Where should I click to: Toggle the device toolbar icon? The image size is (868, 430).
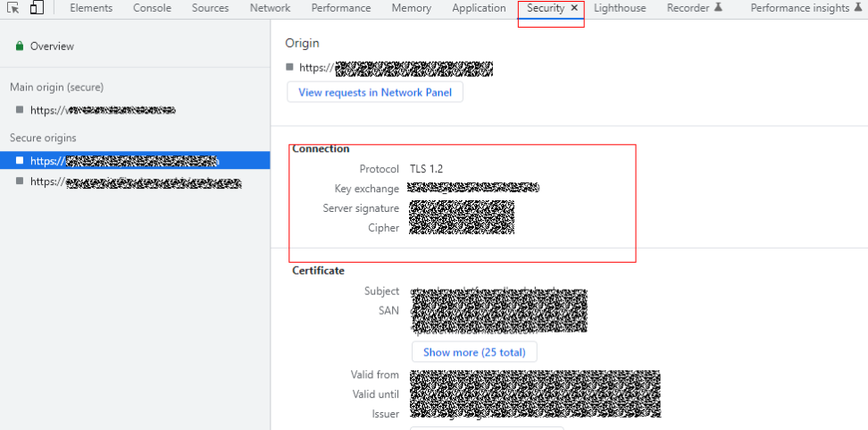pyautogui.click(x=37, y=8)
